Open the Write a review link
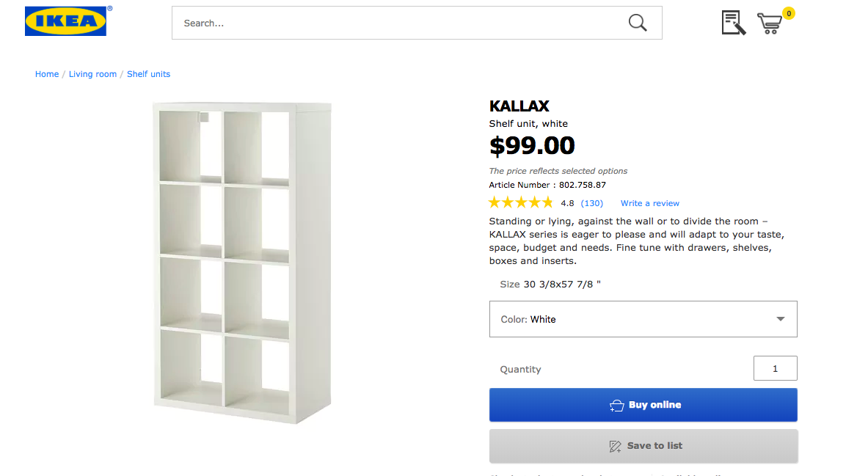This screenshot has width=868, height=476. (x=649, y=203)
